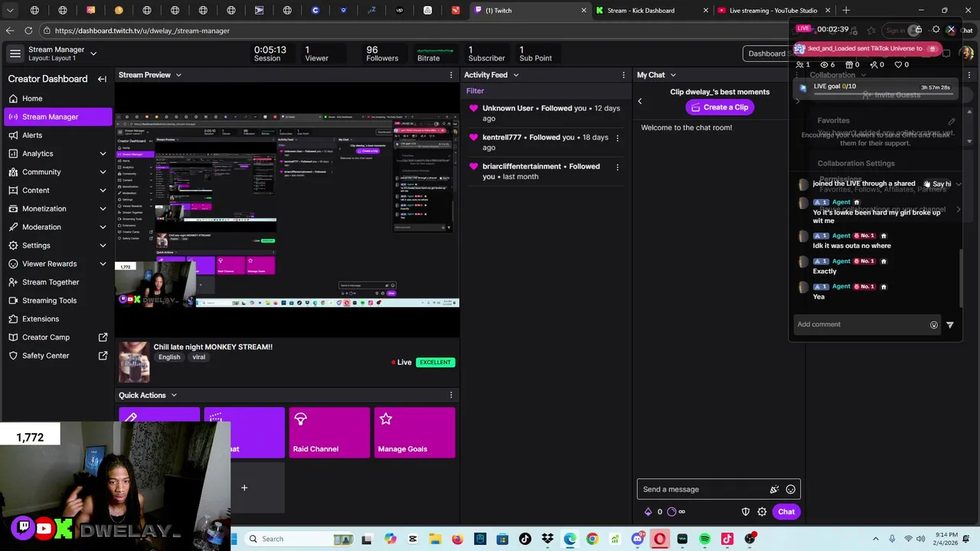The height and width of the screenshot is (551, 980).
Task: Click the Bits diamond icon below chat
Action: [648, 512]
